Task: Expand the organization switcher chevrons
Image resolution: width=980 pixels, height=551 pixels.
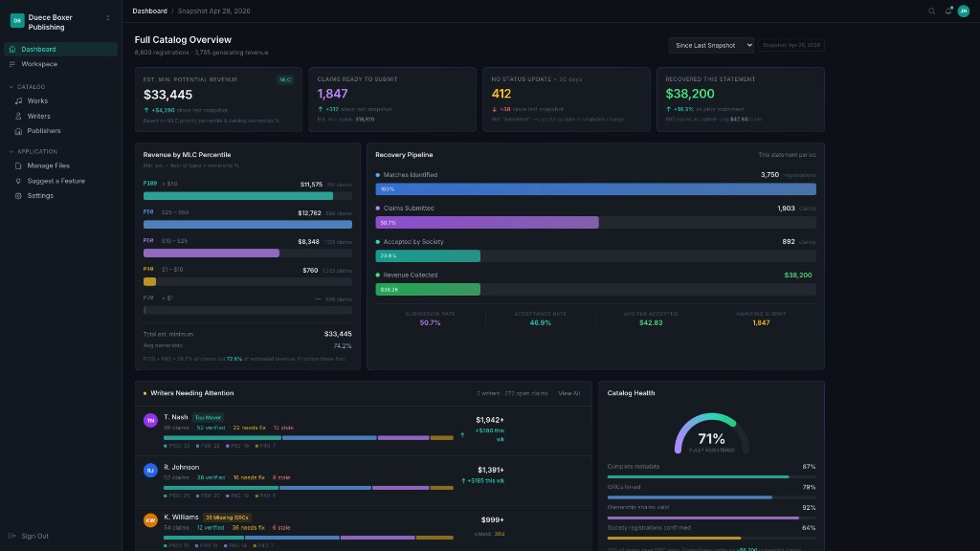Action: (108, 17)
